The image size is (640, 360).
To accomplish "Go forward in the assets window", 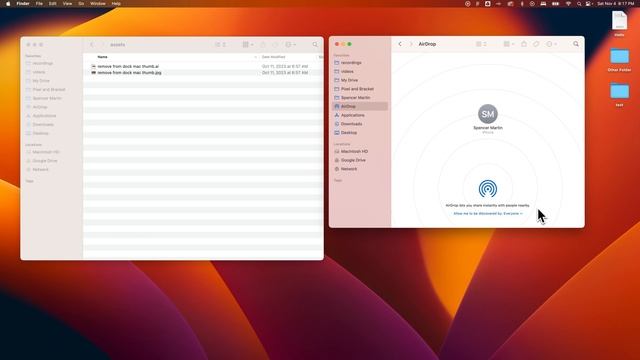I will pyautogui.click(x=103, y=44).
